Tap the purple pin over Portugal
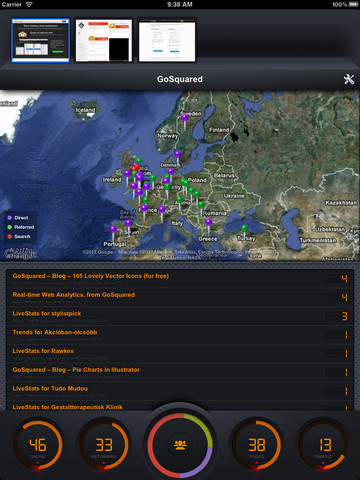The height and width of the screenshot is (480, 360). click(x=113, y=233)
